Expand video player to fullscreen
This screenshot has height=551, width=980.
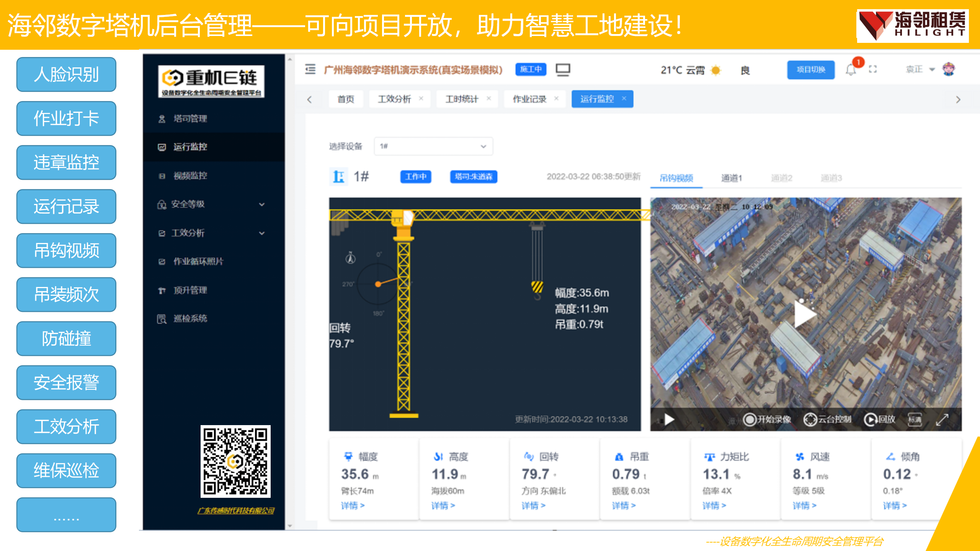coord(942,419)
